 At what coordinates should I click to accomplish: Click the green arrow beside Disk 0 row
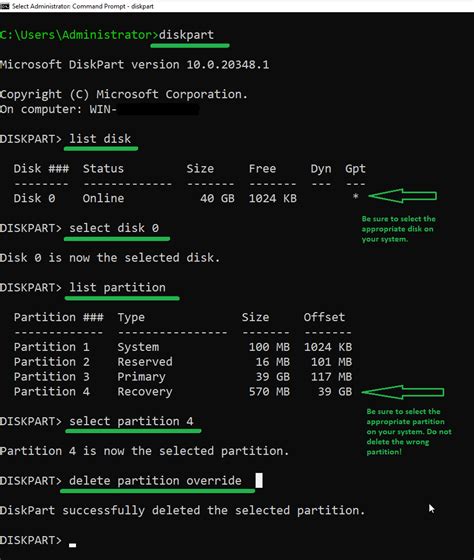coord(402,196)
